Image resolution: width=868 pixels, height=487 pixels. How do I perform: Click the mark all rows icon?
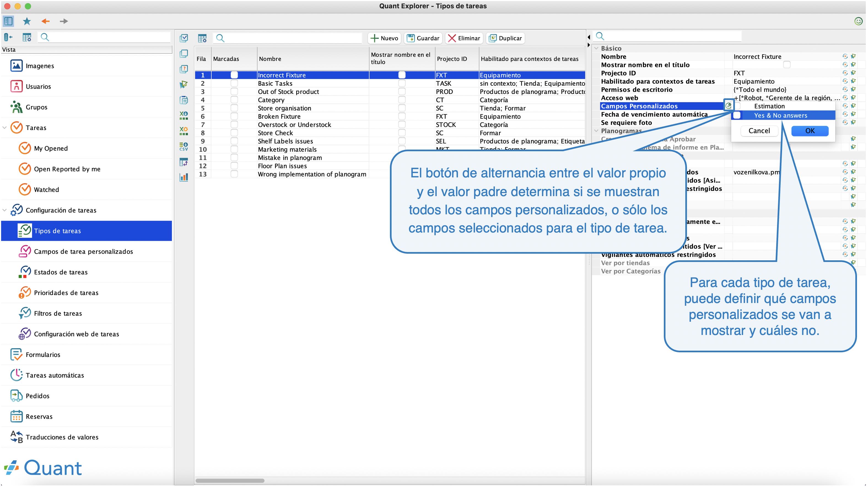pos(184,38)
